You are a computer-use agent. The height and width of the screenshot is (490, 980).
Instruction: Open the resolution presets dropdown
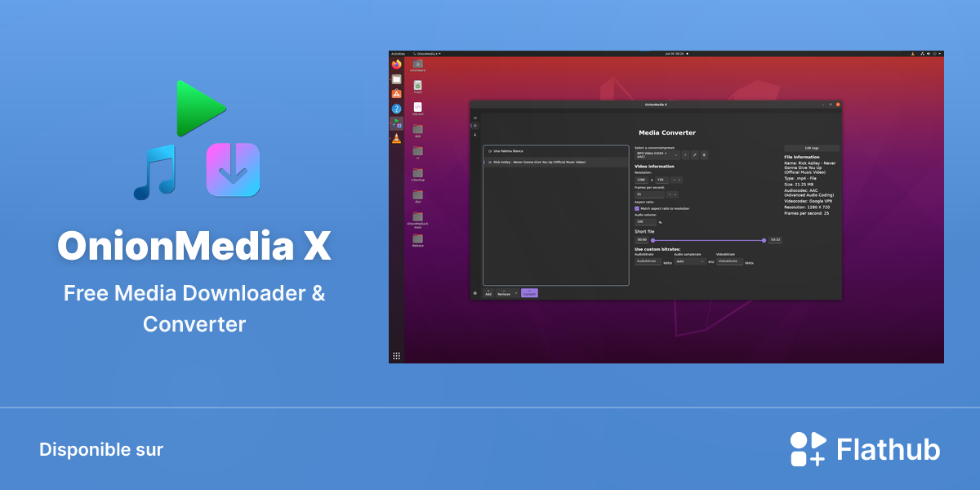click(x=676, y=180)
